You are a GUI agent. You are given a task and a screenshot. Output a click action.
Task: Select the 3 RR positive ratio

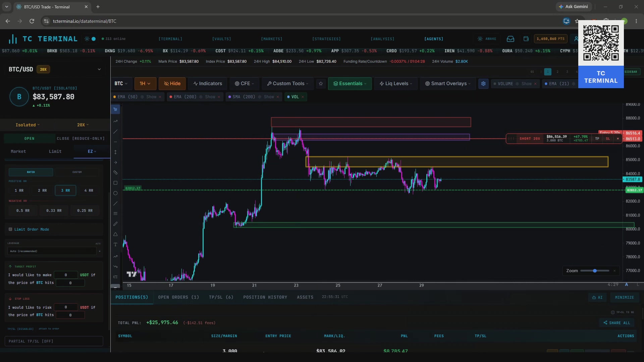[65, 191]
